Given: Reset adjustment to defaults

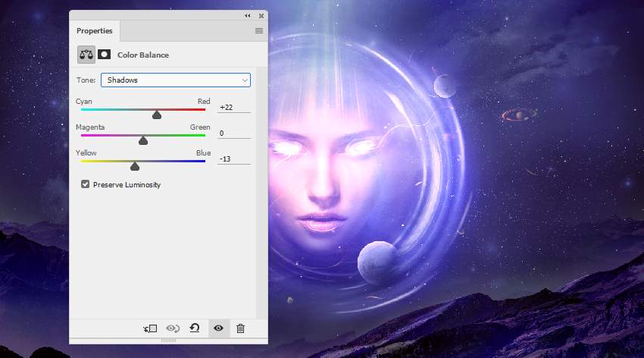Looking at the screenshot, I should [x=195, y=328].
